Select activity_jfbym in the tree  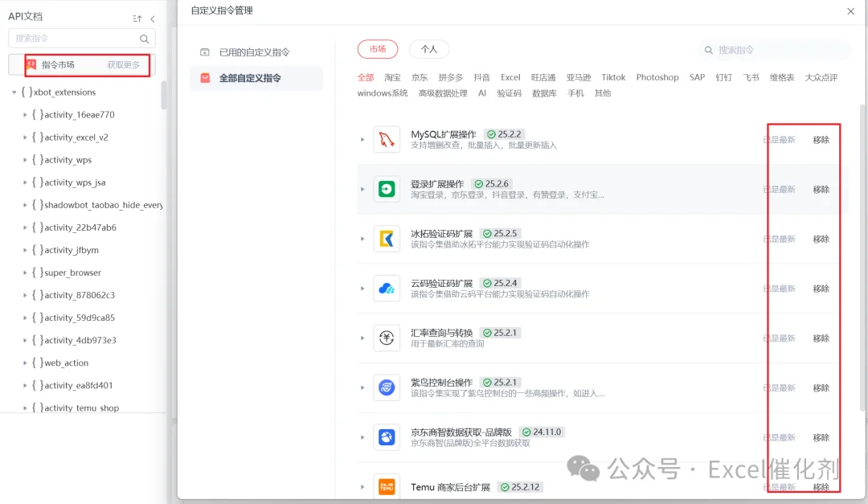point(72,250)
